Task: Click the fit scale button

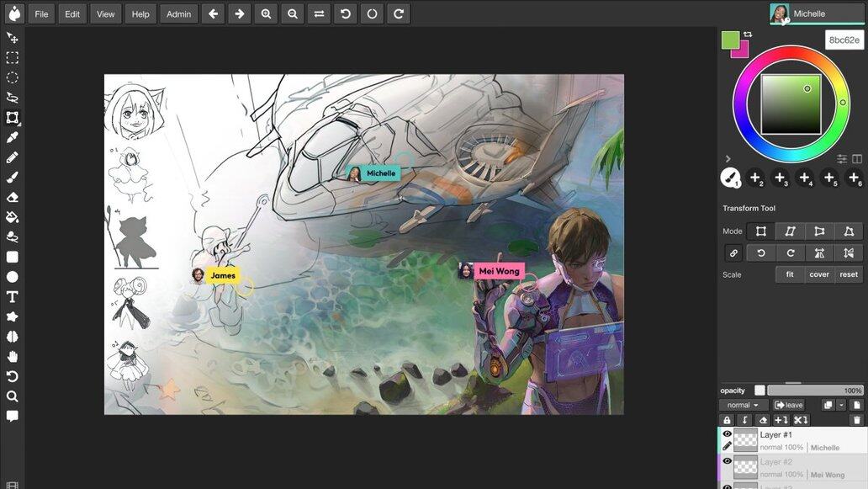Action: [790, 274]
